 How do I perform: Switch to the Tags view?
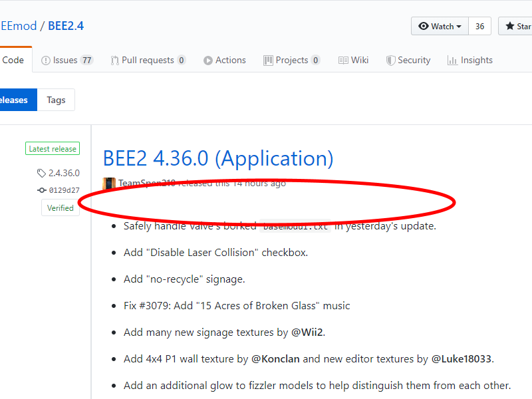(x=56, y=100)
